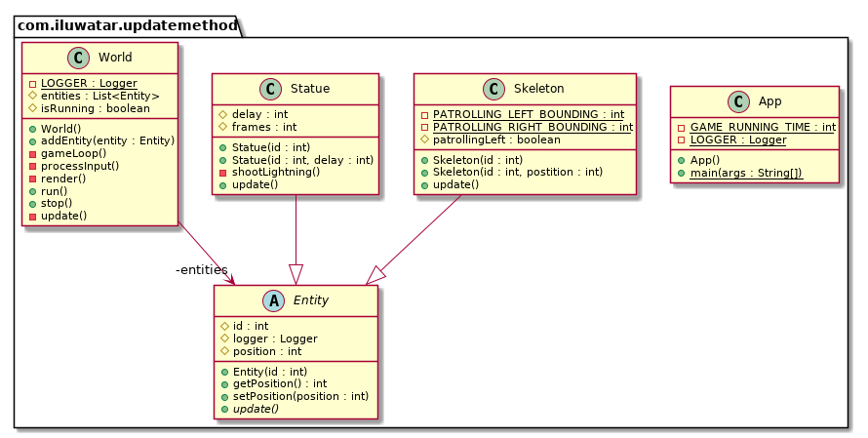Click red private icon beside GAME_RUNNING_TIME
868x438 pixels.
681,127
